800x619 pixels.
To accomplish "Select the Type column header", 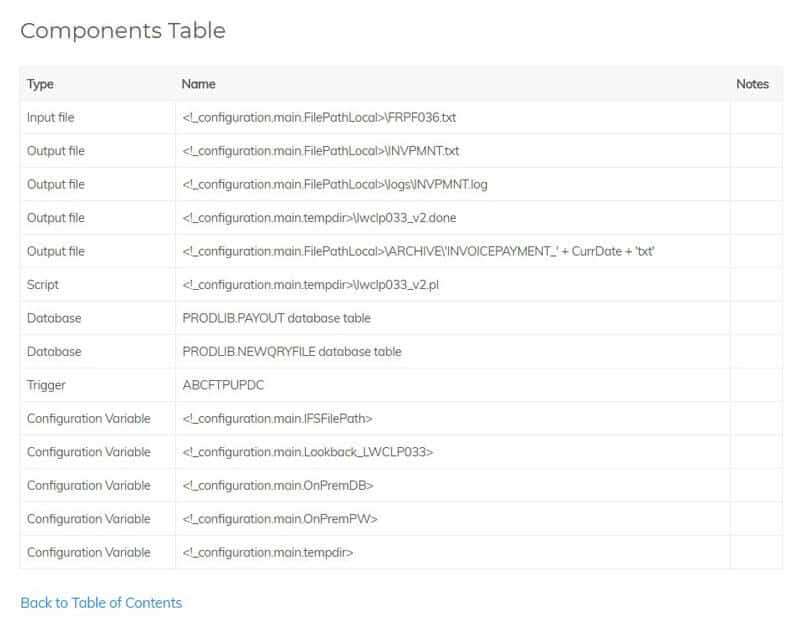I will tap(40, 84).
